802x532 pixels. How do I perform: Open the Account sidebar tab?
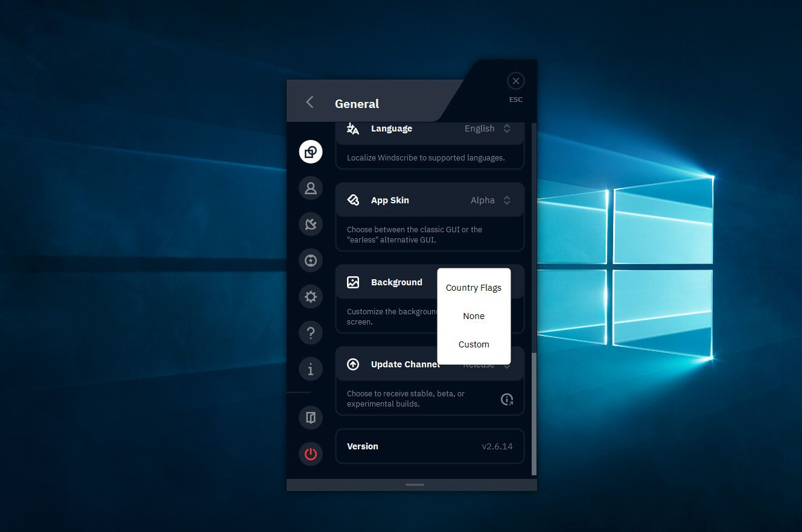(311, 188)
